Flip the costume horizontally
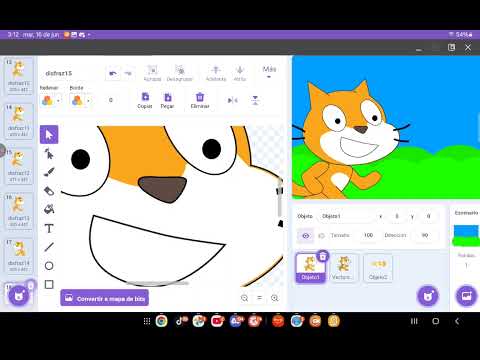This screenshot has height=360, width=480. 232,100
